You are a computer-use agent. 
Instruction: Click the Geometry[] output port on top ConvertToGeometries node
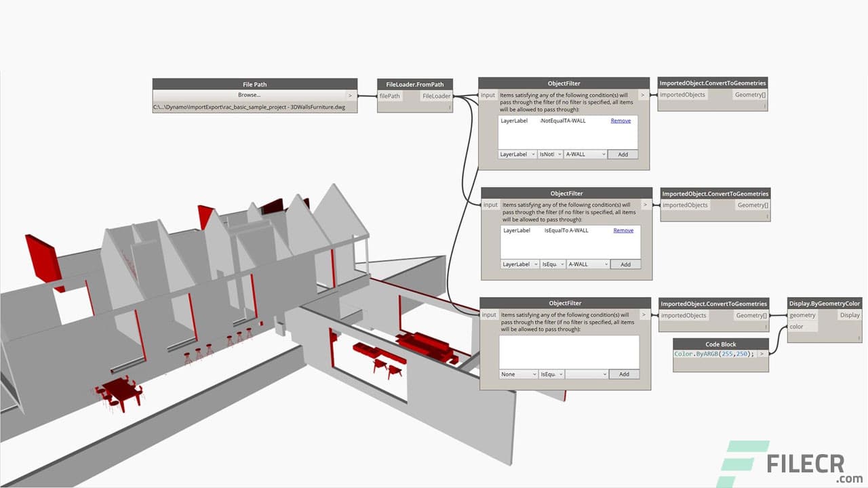click(x=749, y=95)
